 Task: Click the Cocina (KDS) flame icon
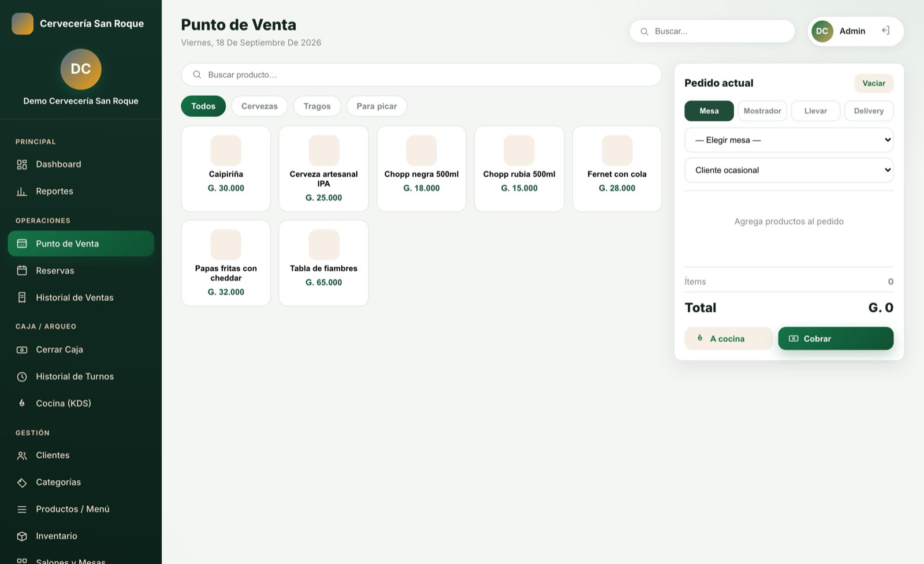pos(22,404)
